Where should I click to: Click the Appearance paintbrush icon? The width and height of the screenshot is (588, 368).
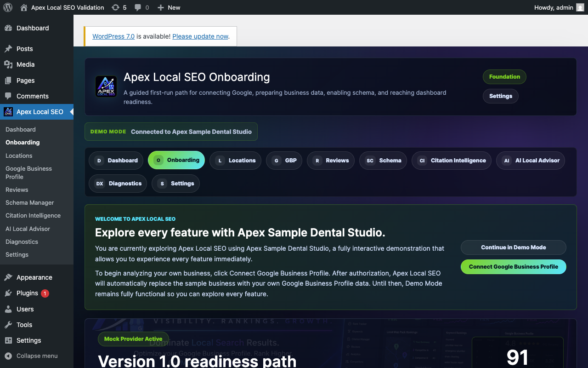[x=8, y=277]
